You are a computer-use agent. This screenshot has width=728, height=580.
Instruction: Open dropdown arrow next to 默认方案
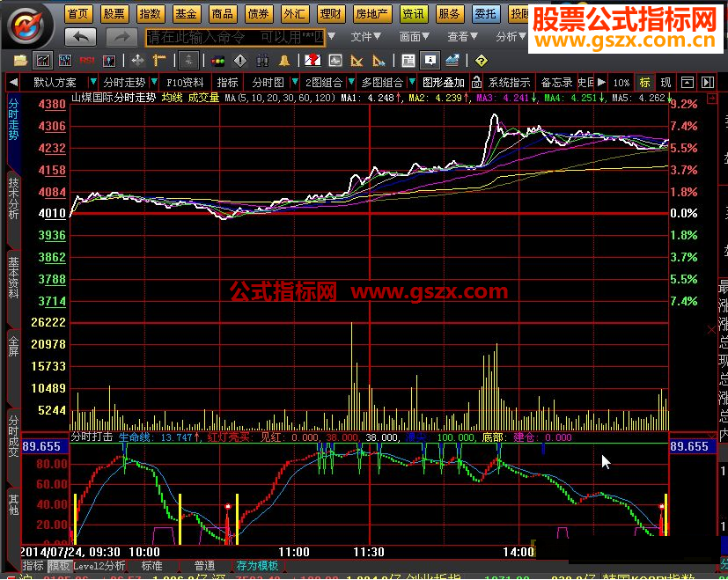pyautogui.click(x=92, y=82)
